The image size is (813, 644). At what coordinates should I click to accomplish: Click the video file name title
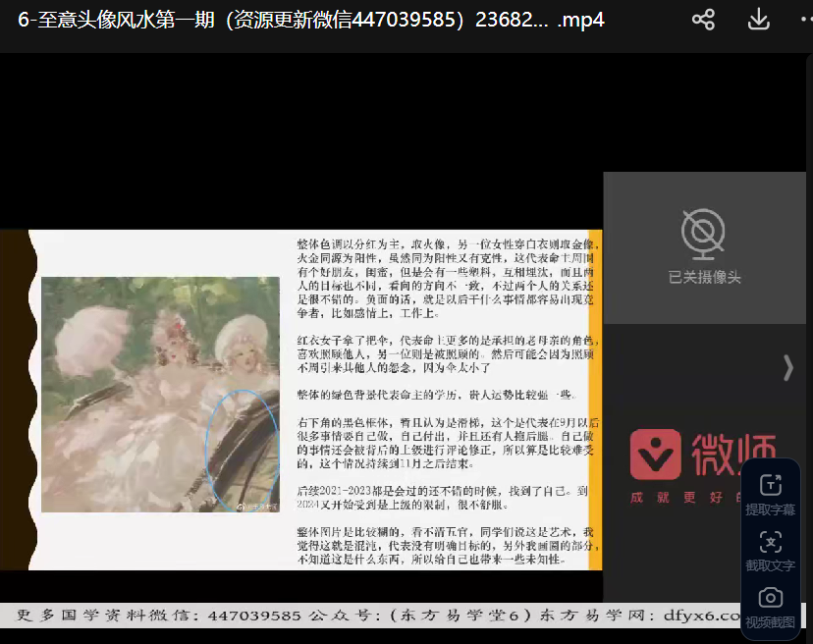(310, 20)
